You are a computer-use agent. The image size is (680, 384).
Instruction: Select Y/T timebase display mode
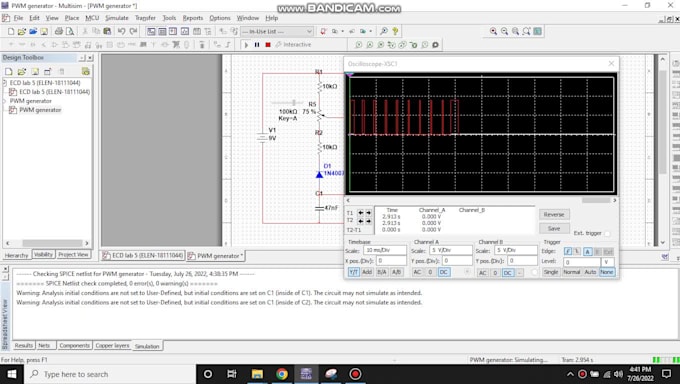(353, 272)
